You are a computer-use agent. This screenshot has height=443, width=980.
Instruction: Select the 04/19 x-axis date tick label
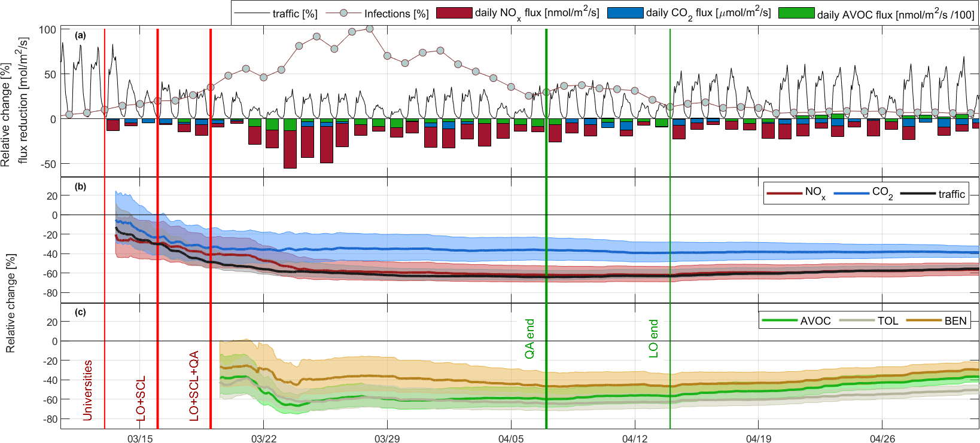759,439
